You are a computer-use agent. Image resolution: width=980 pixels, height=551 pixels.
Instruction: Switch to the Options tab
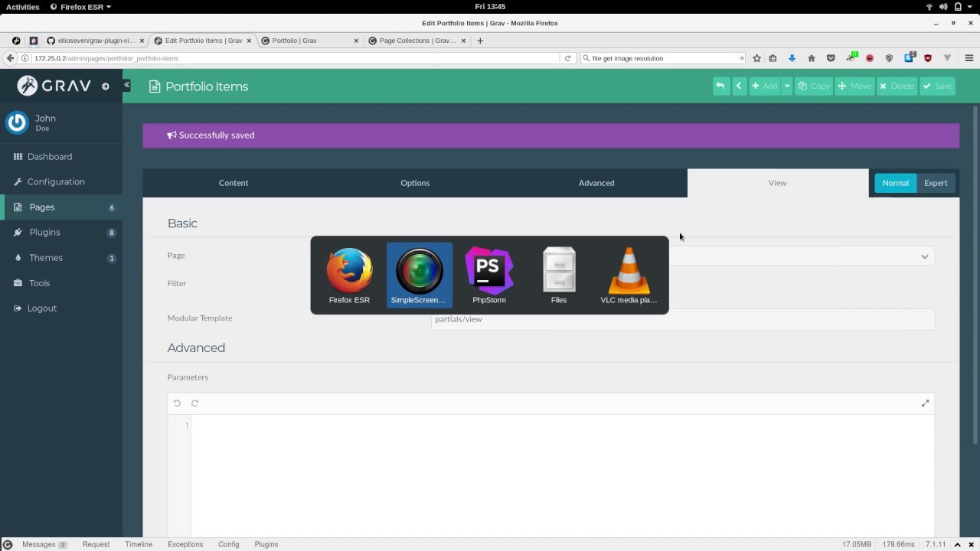click(415, 183)
